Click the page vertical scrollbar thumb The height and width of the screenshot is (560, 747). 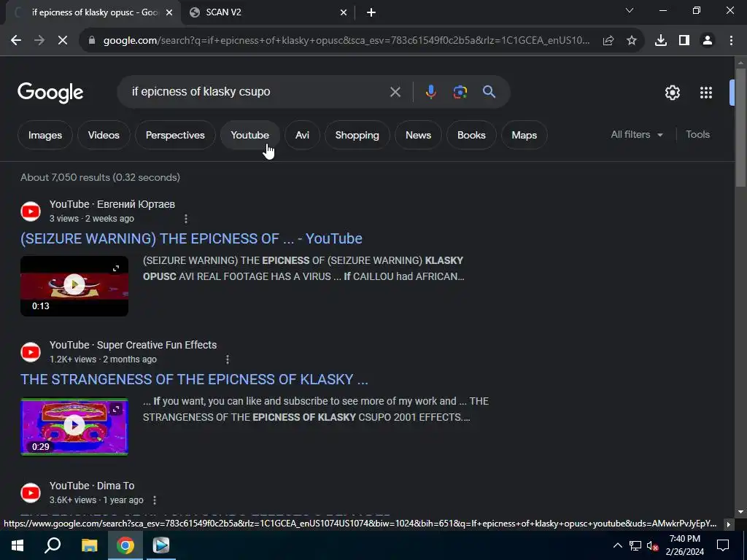pos(741,128)
